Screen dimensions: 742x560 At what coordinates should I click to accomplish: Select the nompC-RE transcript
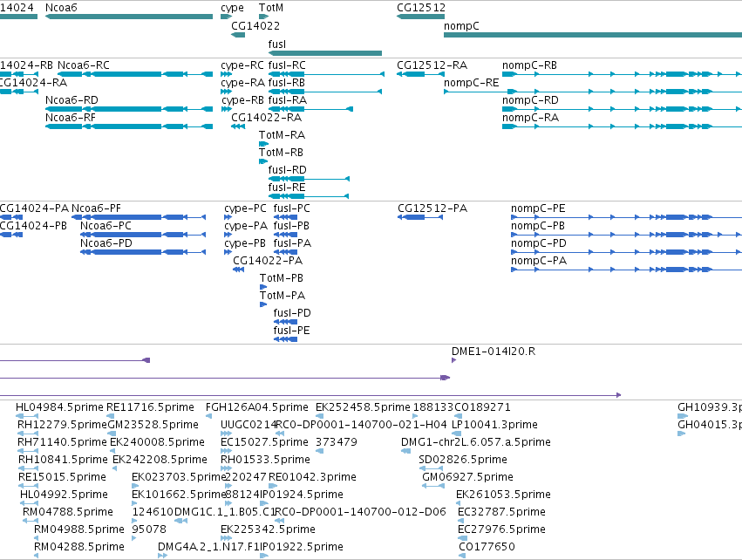tap(471, 82)
